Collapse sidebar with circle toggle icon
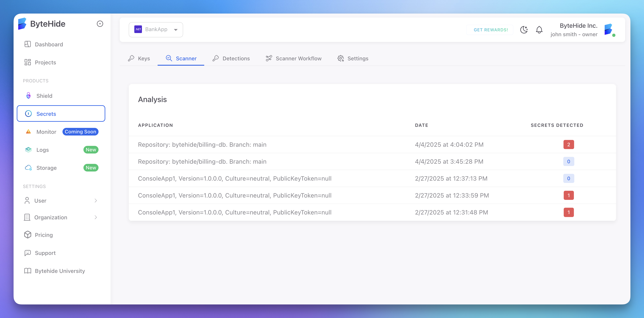Image resolution: width=644 pixels, height=318 pixels. [x=100, y=24]
